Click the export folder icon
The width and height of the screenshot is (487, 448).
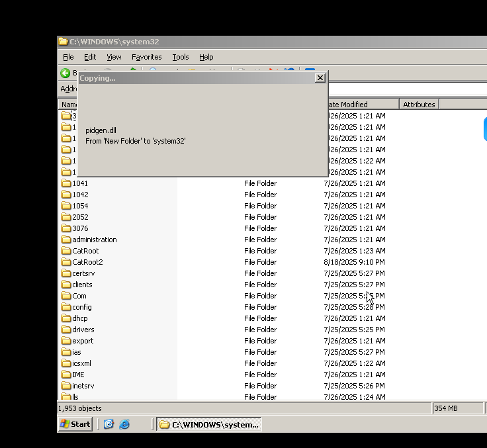tap(66, 341)
